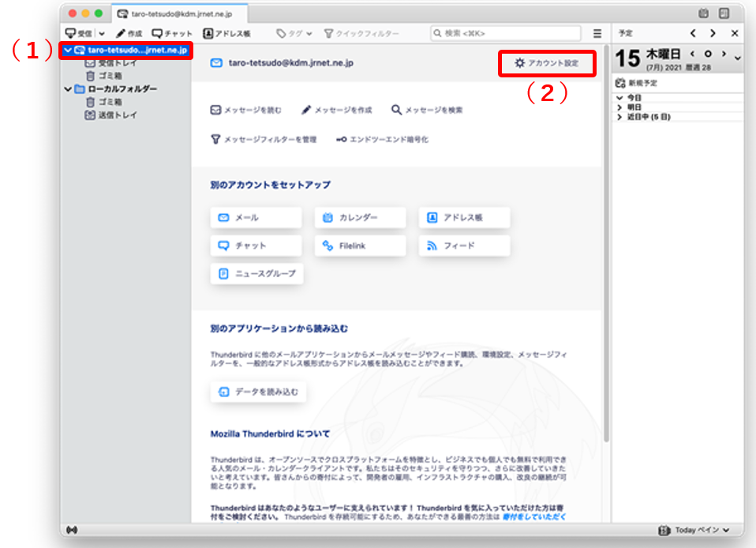Open the 受信 dropdown arrow
This screenshot has height=548, width=756.
pos(101,34)
